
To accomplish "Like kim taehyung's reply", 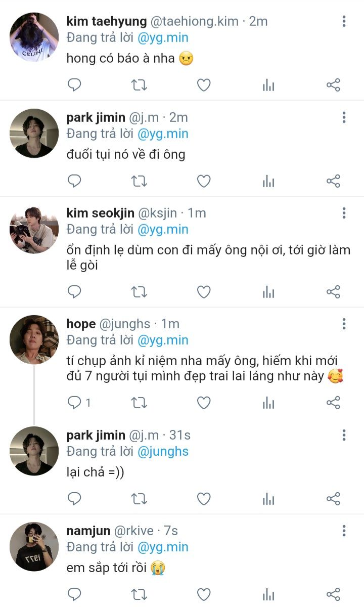I will pos(204,85).
